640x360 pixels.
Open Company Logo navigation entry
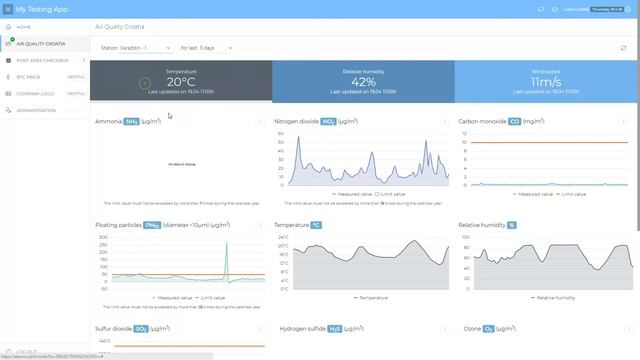(x=45, y=94)
